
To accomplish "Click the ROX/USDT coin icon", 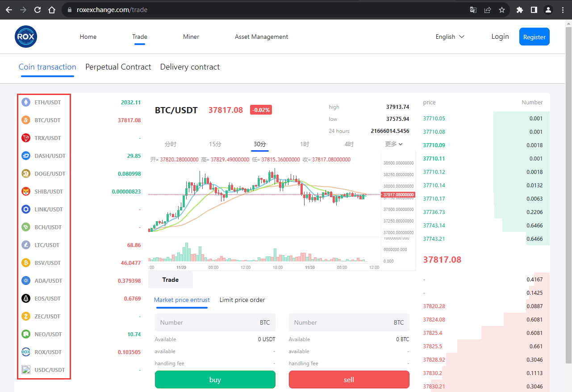I will click(26, 352).
